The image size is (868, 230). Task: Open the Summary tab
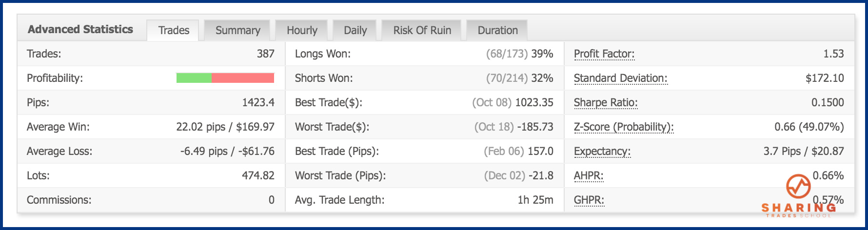[237, 30]
